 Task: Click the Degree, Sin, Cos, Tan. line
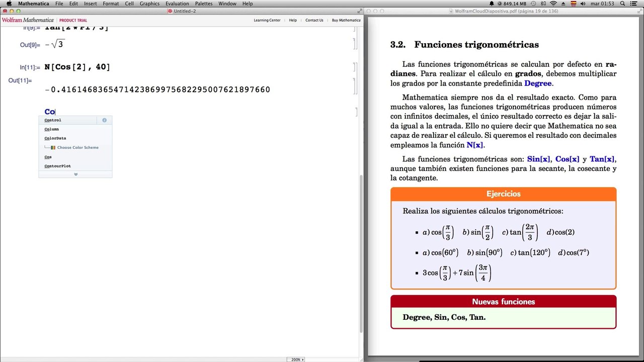point(444,317)
